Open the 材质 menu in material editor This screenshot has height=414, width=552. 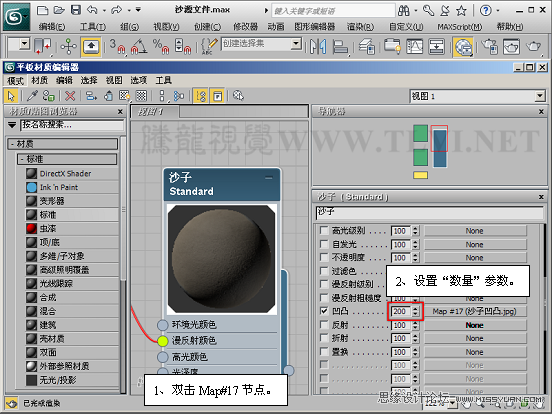click(39, 80)
